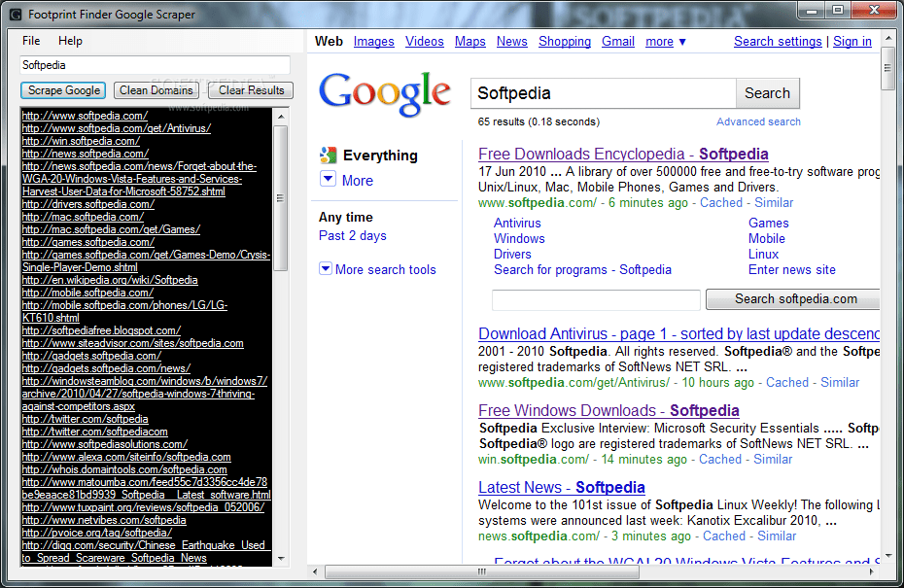Viewport: 904px width, 588px height.
Task: Click results list scroll up arrow
Action: point(281,117)
